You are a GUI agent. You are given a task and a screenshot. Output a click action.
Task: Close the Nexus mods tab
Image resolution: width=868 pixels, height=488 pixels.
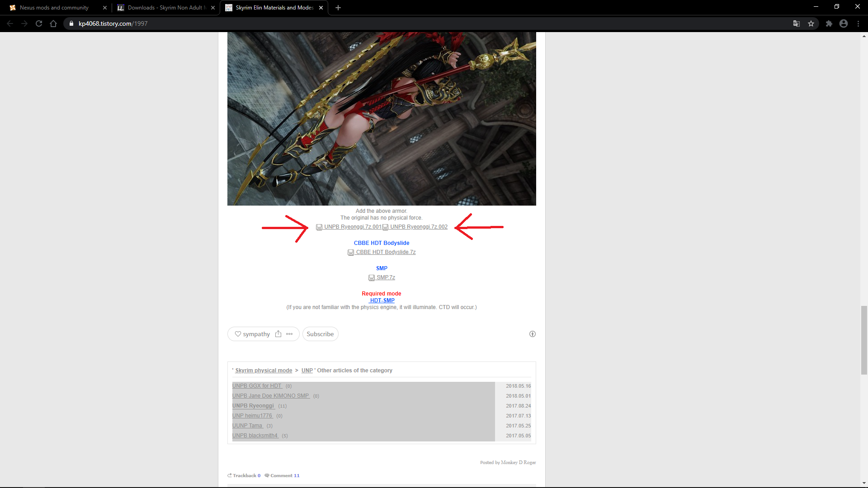pyautogui.click(x=105, y=8)
